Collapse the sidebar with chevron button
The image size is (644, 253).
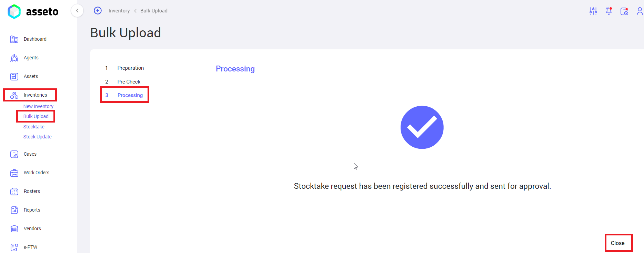[77, 11]
